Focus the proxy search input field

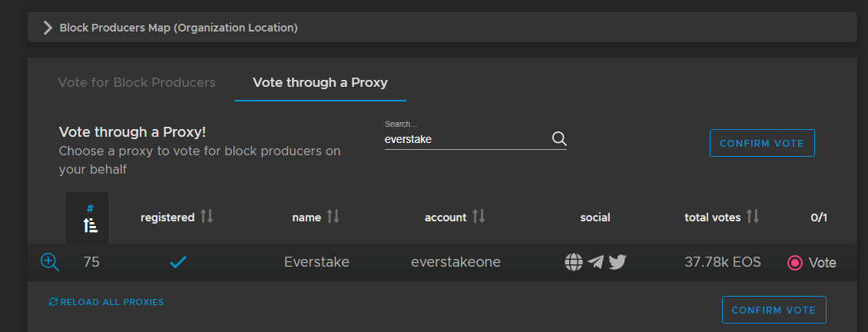point(465,140)
